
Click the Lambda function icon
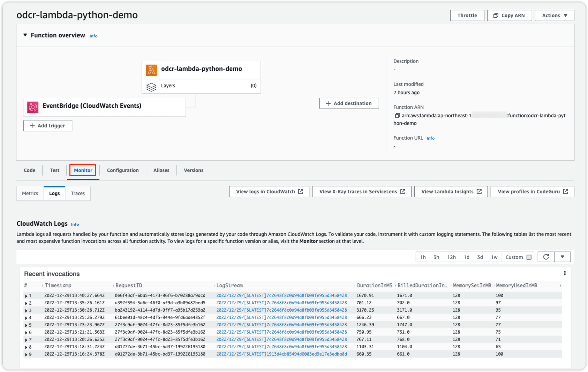[151, 70]
